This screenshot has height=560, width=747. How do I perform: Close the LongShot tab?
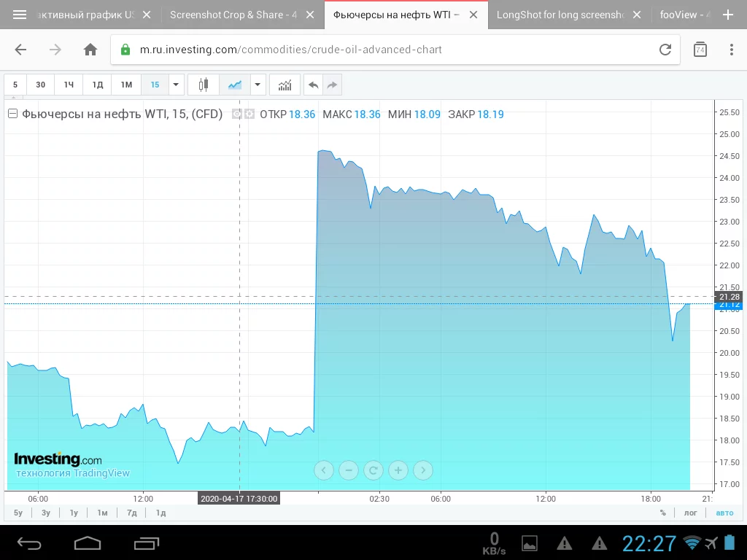click(637, 15)
